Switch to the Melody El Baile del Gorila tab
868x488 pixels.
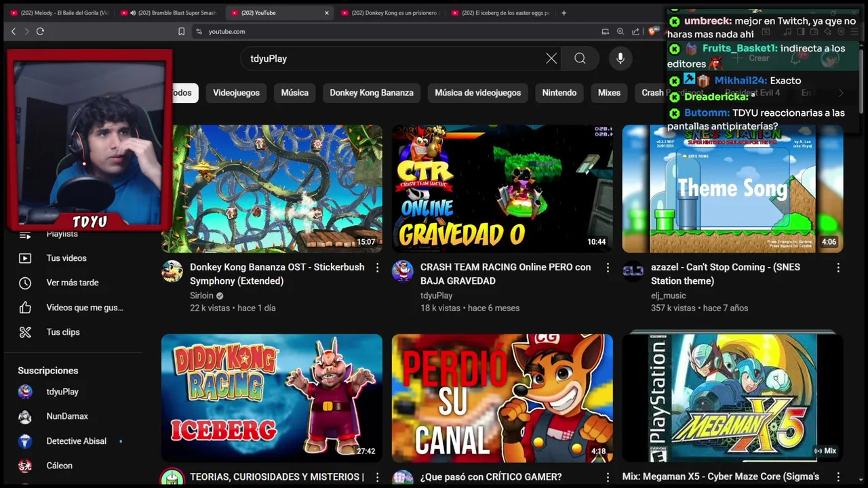(58, 13)
